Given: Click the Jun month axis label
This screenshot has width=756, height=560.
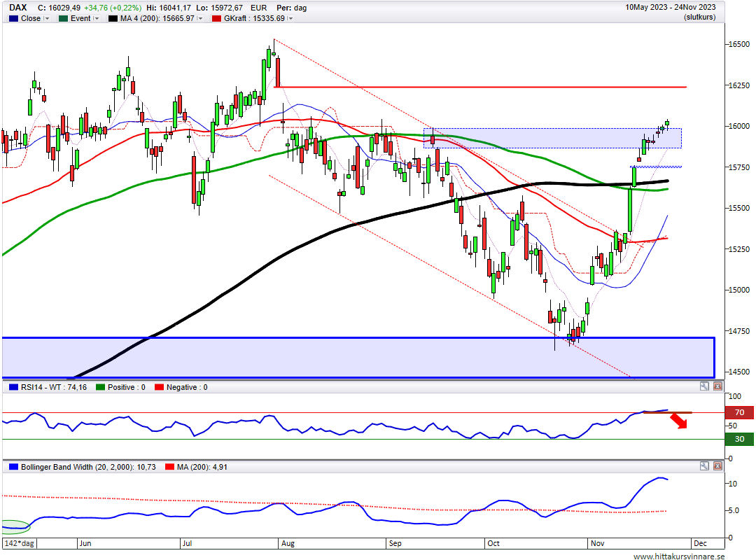Looking at the screenshot, I should 85,543.
